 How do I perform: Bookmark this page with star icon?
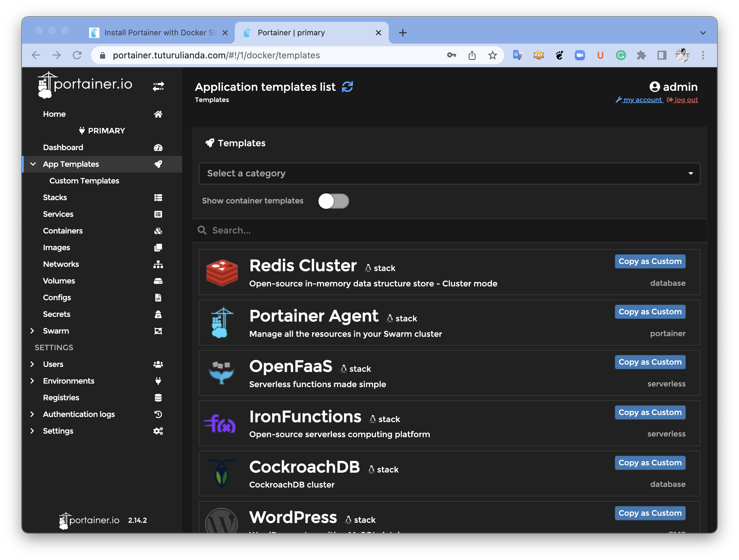tap(492, 55)
